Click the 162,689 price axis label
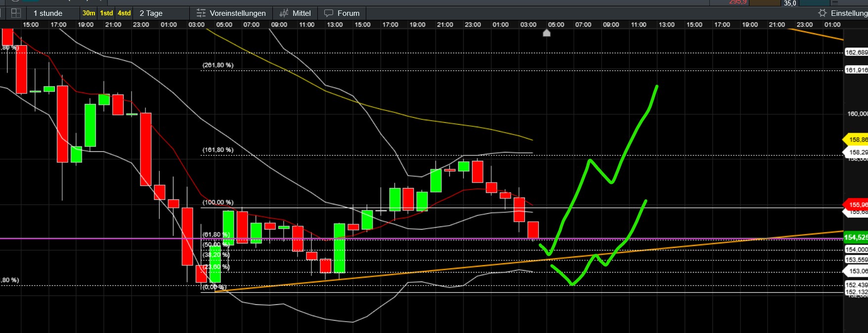868x333 pixels. [x=856, y=52]
